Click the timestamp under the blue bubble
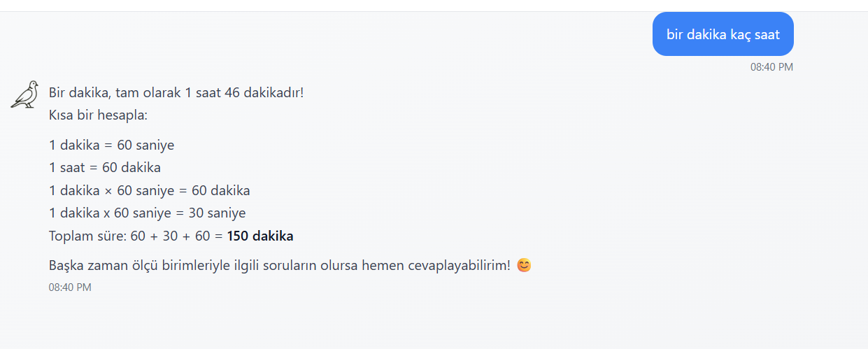Image resolution: width=868 pixels, height=349 pixels. pos(771,67)
